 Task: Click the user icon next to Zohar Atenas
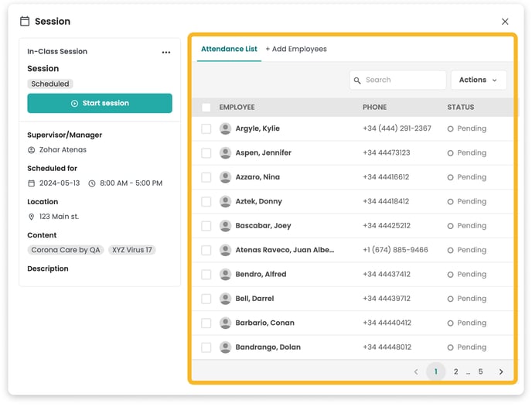pos(31,150)
